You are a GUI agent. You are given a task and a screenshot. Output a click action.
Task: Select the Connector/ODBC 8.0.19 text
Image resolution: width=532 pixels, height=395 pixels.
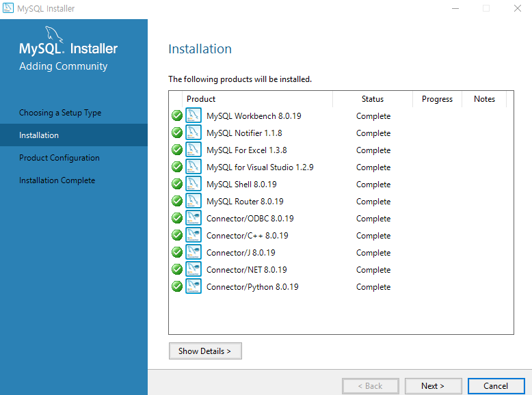tap(250, 219)
